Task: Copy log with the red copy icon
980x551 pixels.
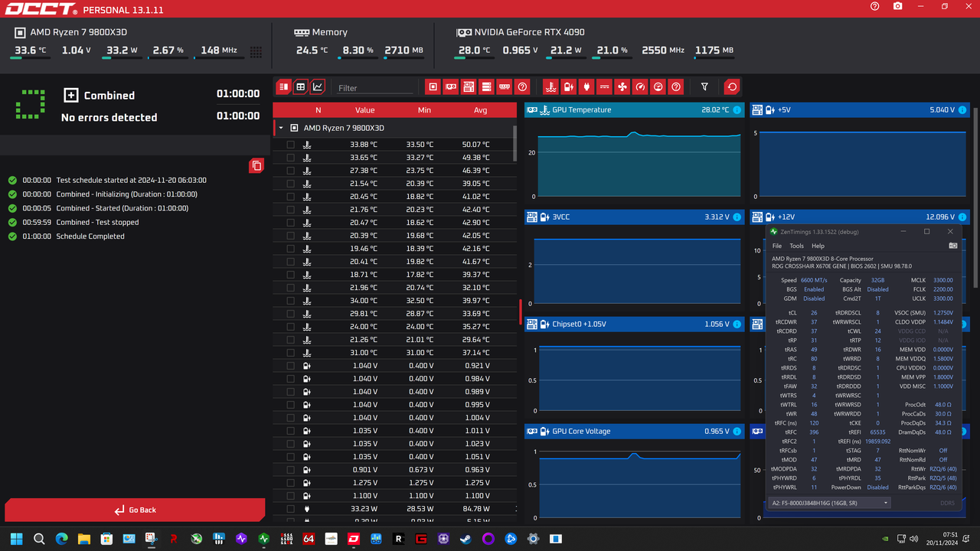Action: coord(256,165)
